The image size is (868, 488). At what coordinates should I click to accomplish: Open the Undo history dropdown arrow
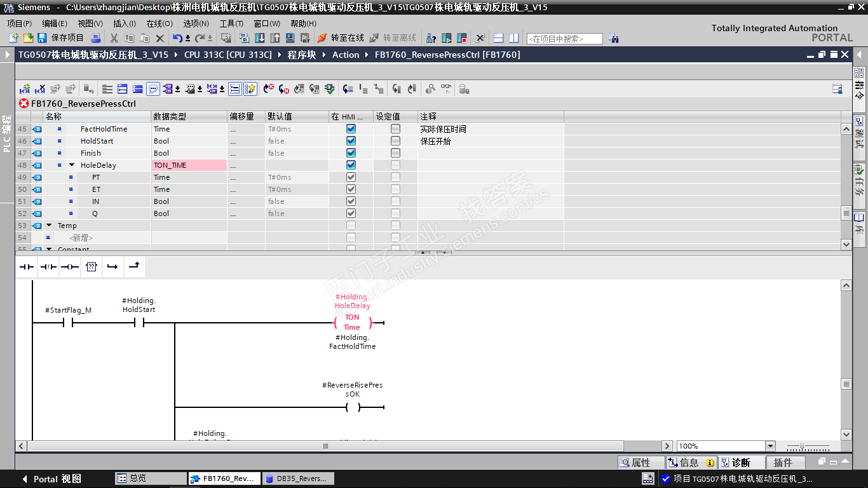click(187, 39)
